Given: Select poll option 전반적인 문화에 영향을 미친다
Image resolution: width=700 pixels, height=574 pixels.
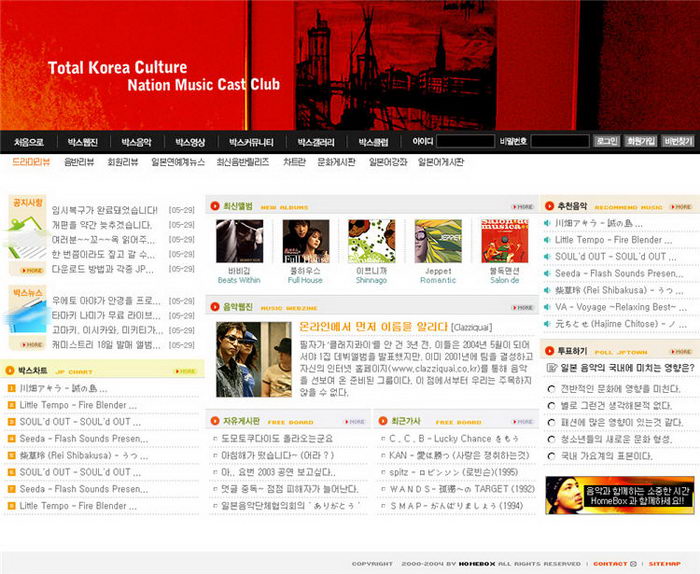Looking at the screenshot, I should click(x=550, y=388).
